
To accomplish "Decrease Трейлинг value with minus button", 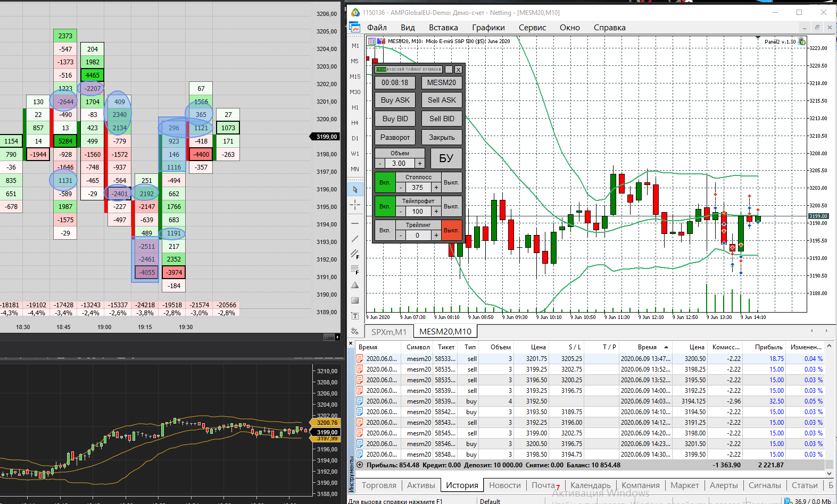I will coord(401,236).
